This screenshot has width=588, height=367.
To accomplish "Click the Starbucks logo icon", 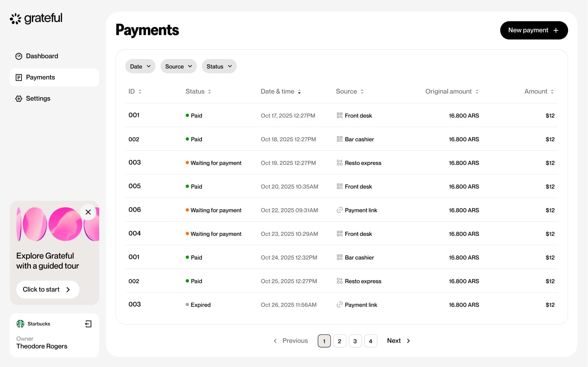I will point(20,324).
